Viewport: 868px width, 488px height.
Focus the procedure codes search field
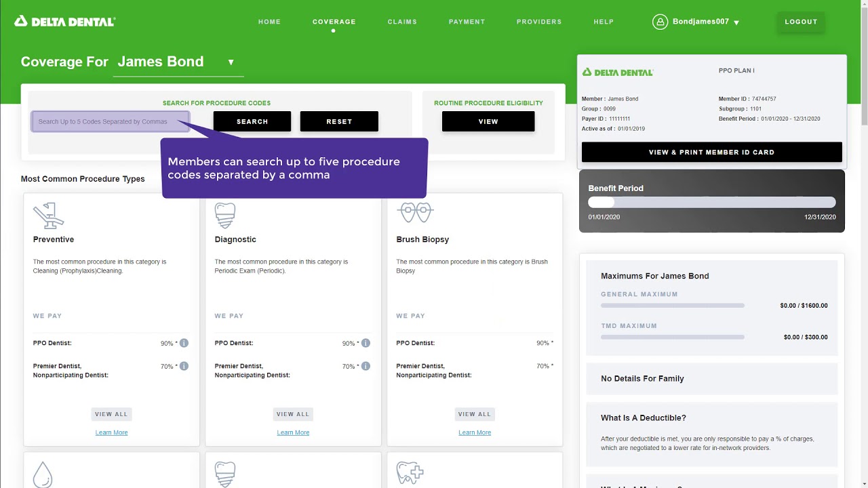(110, 121)
